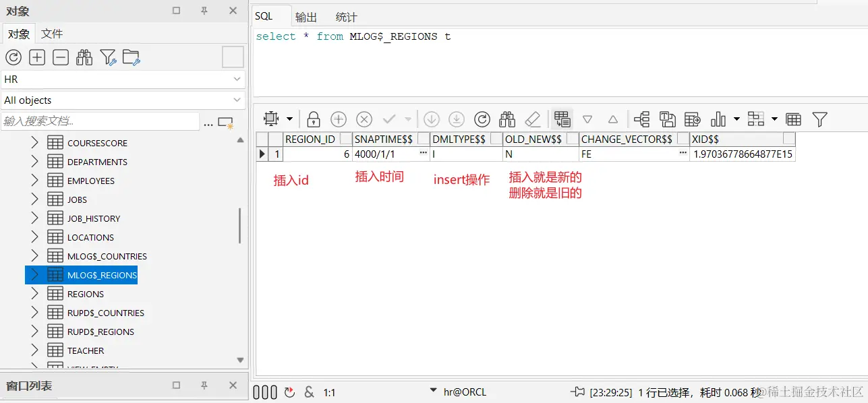Open the object folder settings icon
This screenshot has height=403, width=868.
(x=132, y=57)
